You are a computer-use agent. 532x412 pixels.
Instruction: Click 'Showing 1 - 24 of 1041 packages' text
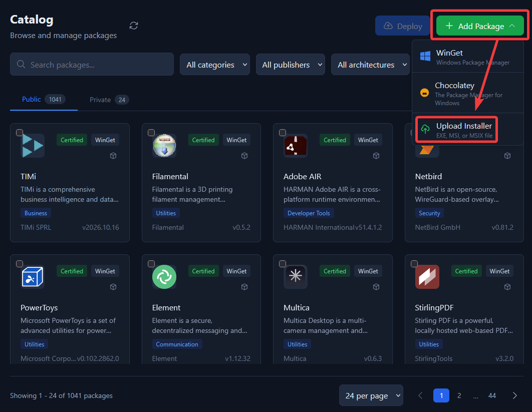click(61, 395)
